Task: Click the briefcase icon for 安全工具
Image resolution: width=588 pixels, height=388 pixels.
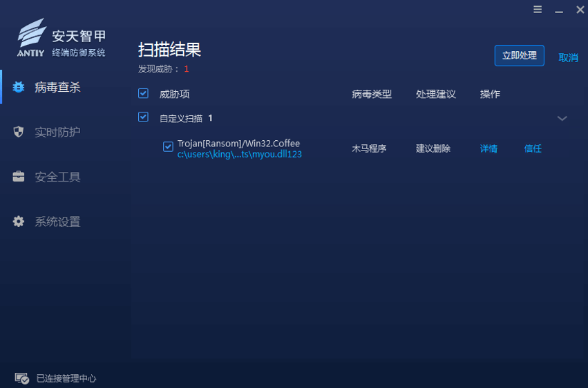Action: click(19, 177)
